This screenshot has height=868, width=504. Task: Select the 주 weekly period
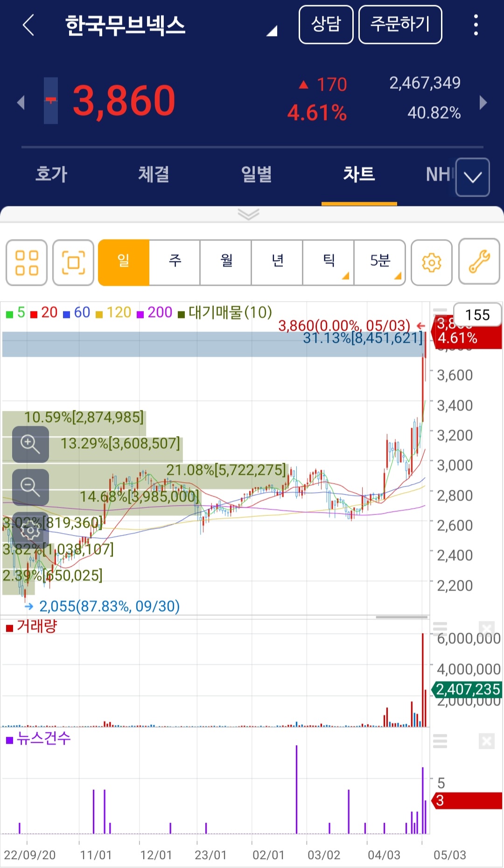(x=175, y=262)
